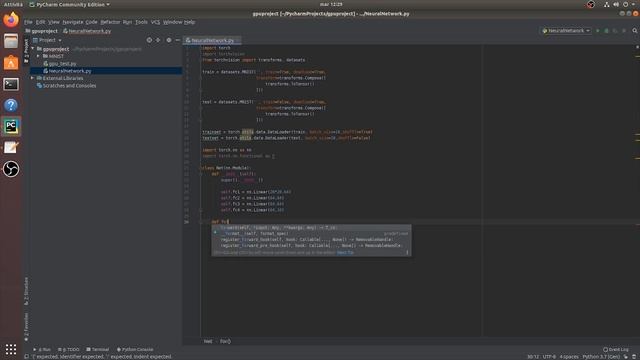Select NeuralNetwork.py in project tree
This screenshot has width=640, height=360.
tap(106, 71)
